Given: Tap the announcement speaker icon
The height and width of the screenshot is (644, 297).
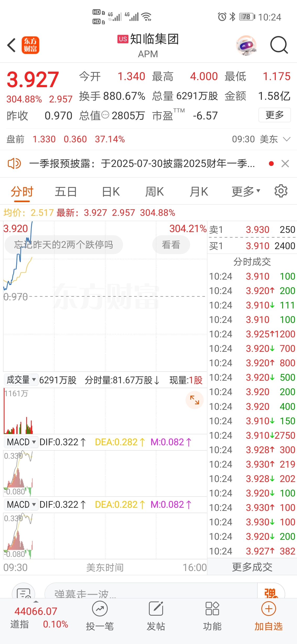Looking at the screenshot, I should [14, 164].
